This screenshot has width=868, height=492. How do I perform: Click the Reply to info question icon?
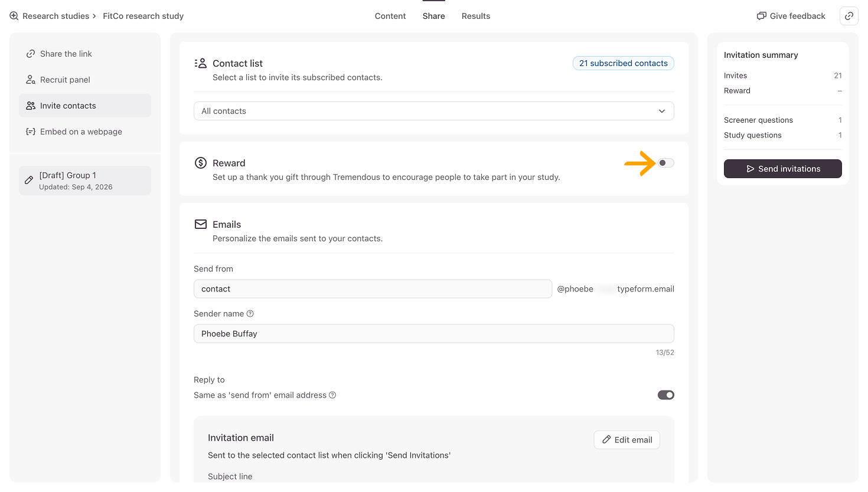pos(332,395)
